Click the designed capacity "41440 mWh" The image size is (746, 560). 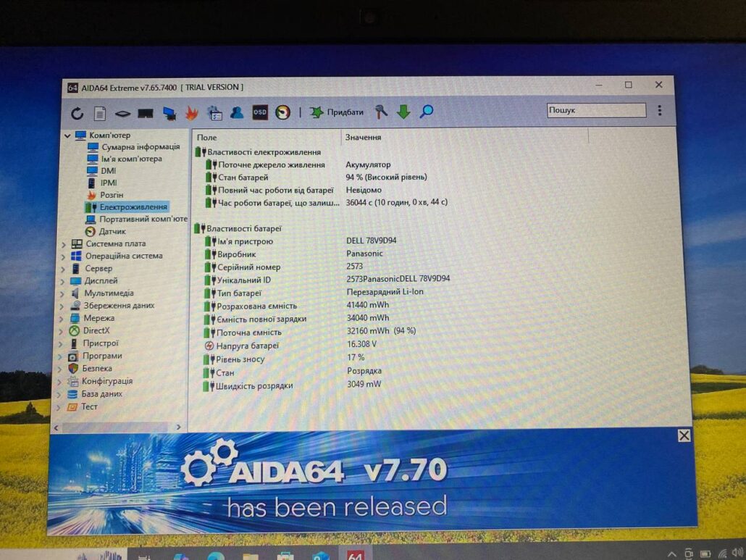(x=368, y=305)
